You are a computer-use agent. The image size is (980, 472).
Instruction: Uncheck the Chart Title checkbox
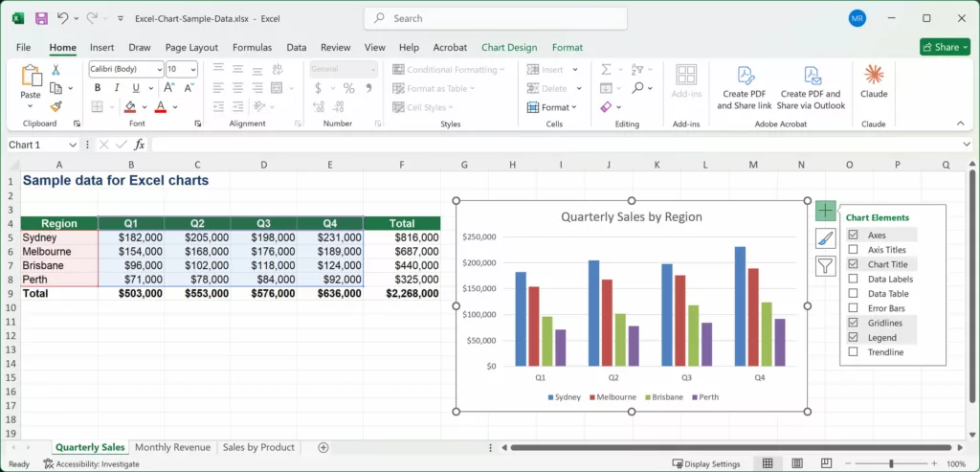click(853, 264)
